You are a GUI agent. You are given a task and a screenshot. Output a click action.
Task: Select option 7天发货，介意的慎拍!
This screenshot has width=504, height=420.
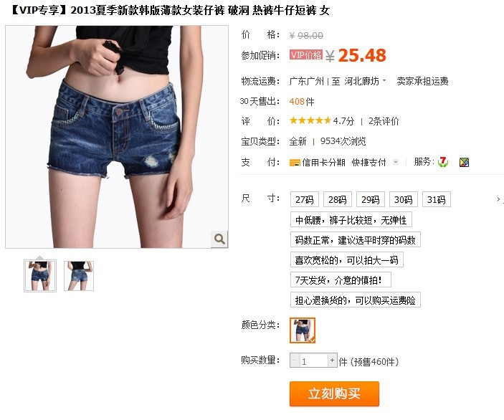pos(341,280)
